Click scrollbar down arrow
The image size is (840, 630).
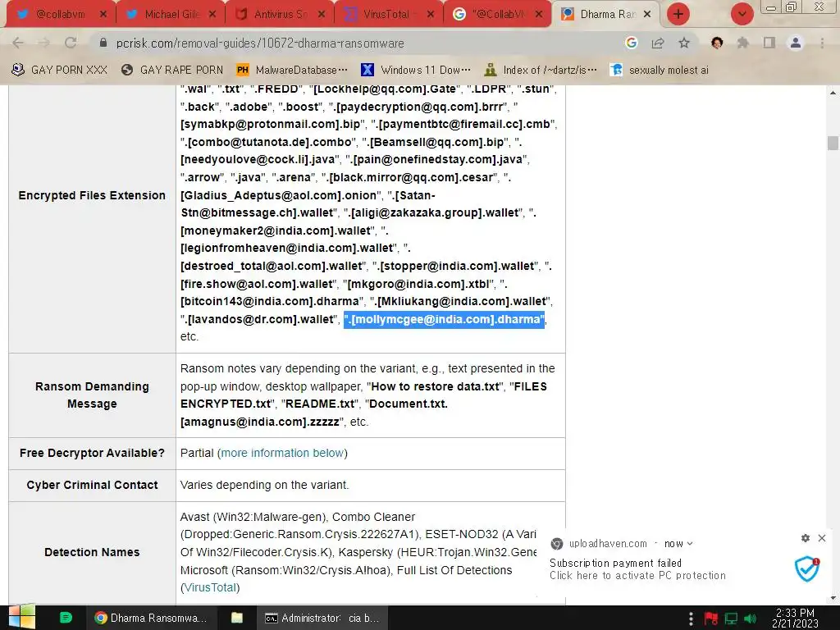[x=833, y=598]
